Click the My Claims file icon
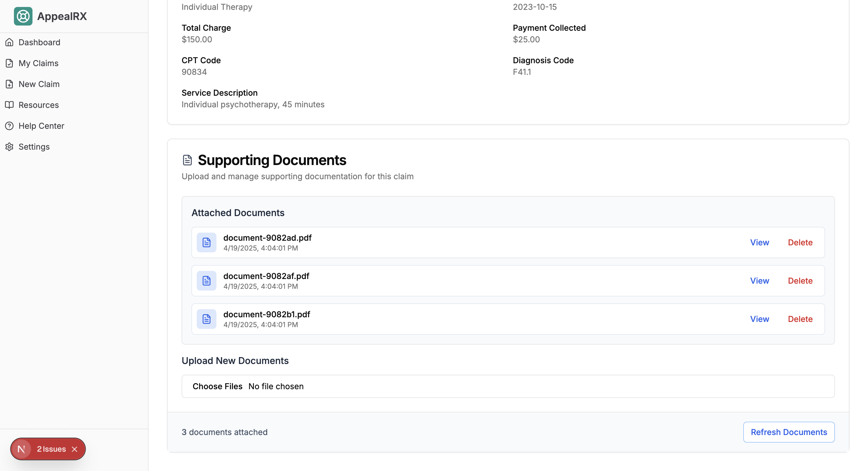 pos(10,63)
